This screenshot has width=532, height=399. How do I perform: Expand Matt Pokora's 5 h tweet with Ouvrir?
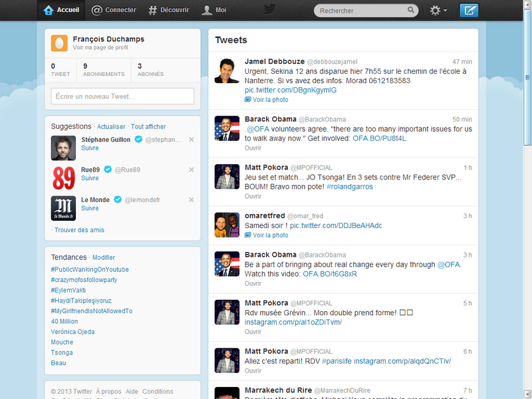point(253,332)
